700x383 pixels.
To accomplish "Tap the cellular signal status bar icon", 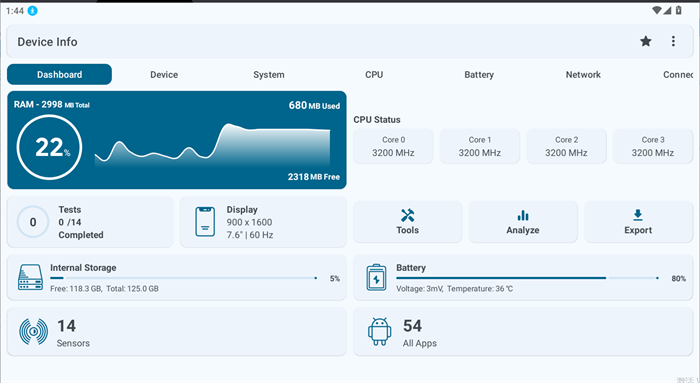I will (x=667, y=10).
